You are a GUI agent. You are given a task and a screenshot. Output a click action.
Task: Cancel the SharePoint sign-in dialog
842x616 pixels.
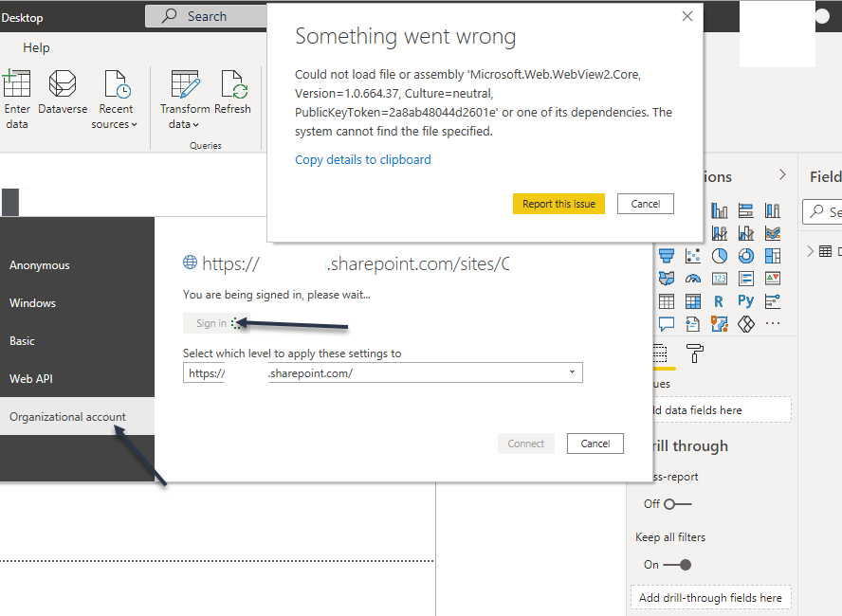point(595,444)
